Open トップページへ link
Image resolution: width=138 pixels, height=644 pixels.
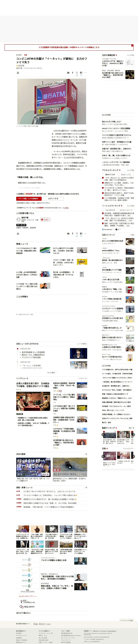(83, 378)
